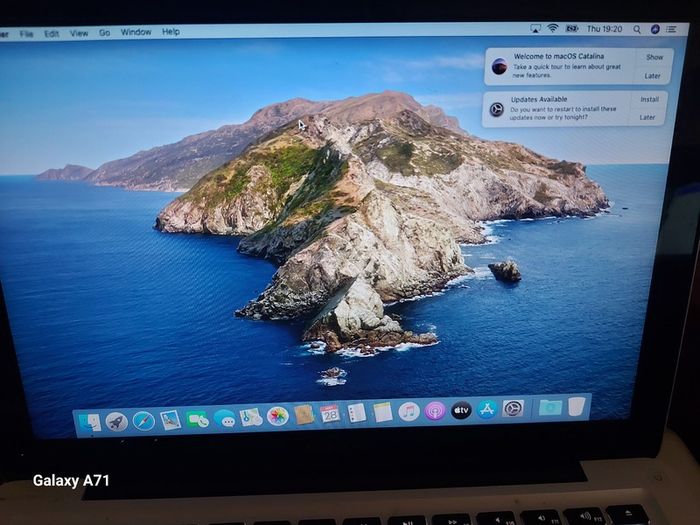Open the Help menu
Viewport: 700px width, 525px height.
pyautogui.click(x=171, y=32)
